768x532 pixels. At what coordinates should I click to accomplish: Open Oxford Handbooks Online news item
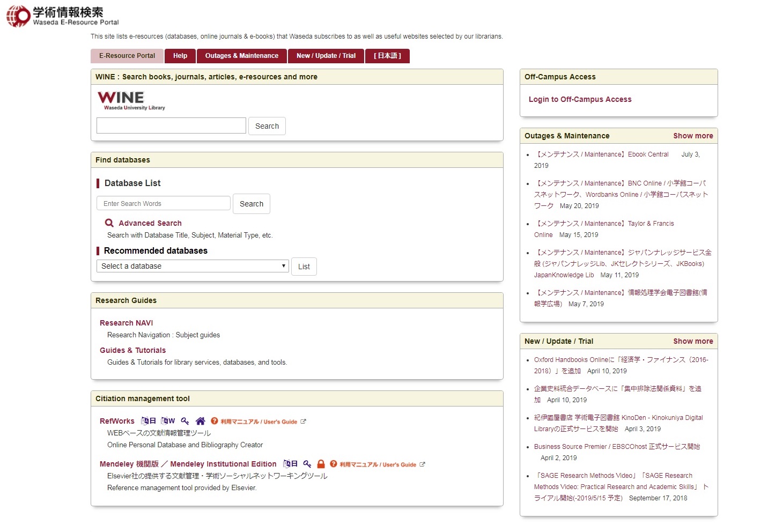click(621, 365)
